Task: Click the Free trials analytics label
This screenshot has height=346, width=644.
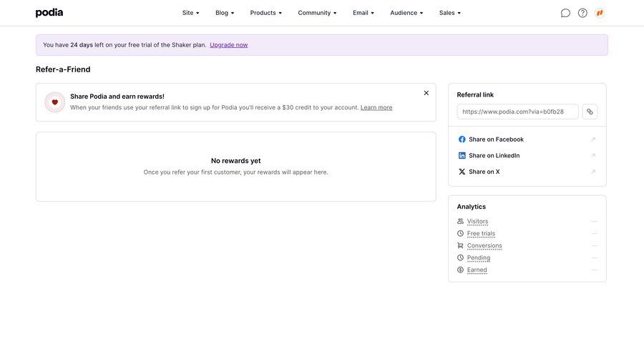Action: [x=481, y=234]
